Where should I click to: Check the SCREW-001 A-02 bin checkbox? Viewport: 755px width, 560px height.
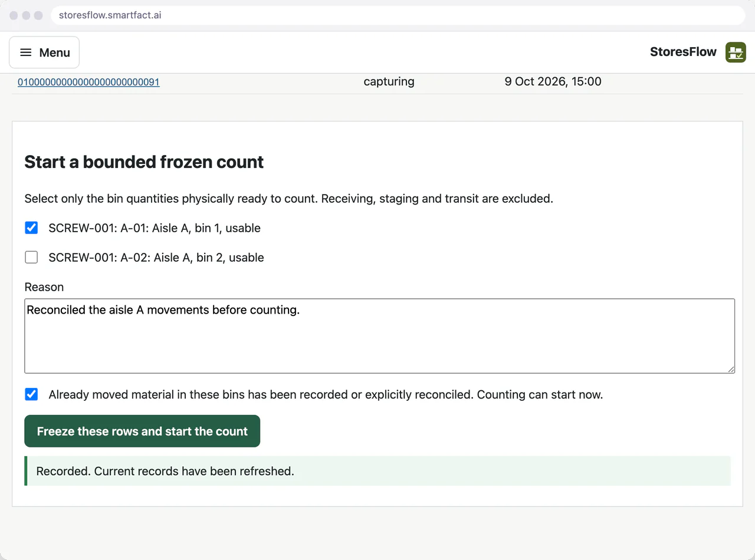point(31,257)
